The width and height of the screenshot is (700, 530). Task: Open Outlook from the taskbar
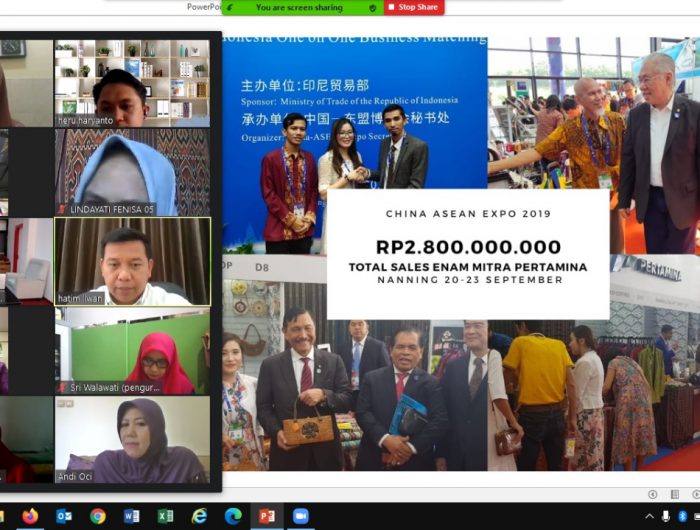pyautogui.click(x=64, y=516)
